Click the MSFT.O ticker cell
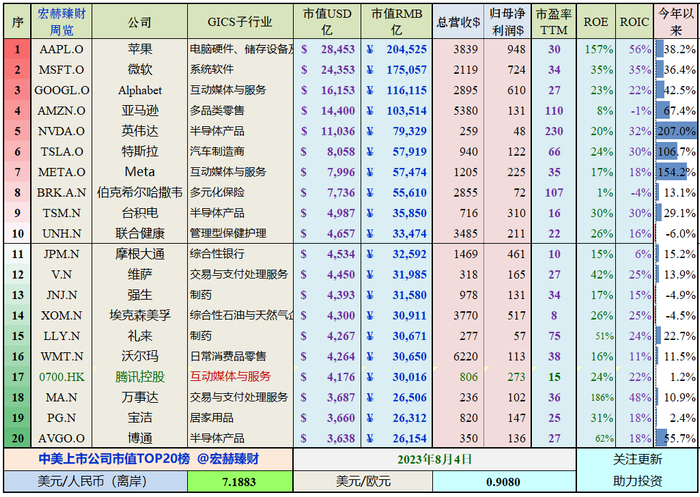The width and height of the screenshot is (700, 497). [x=62, y=70]
